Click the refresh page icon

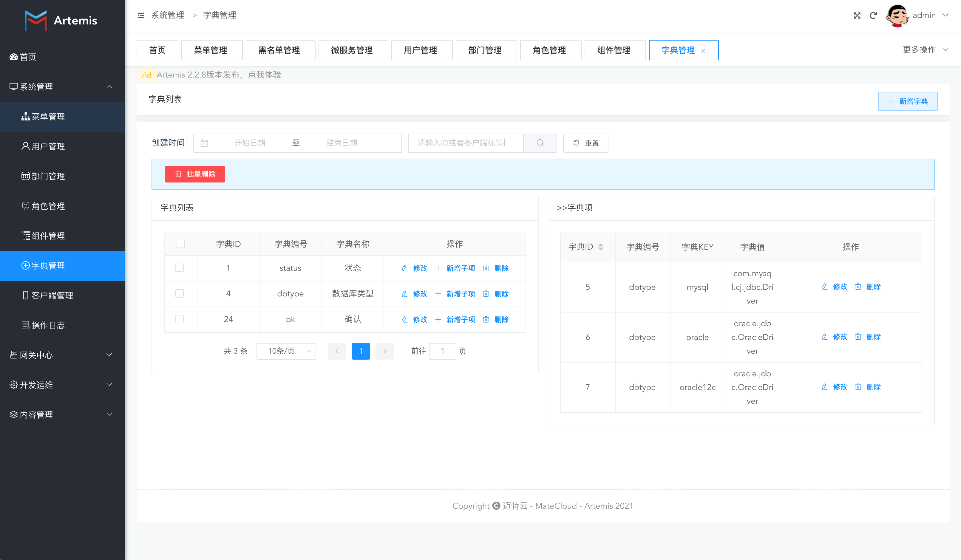pyautogui.click(x=873, y=16)
